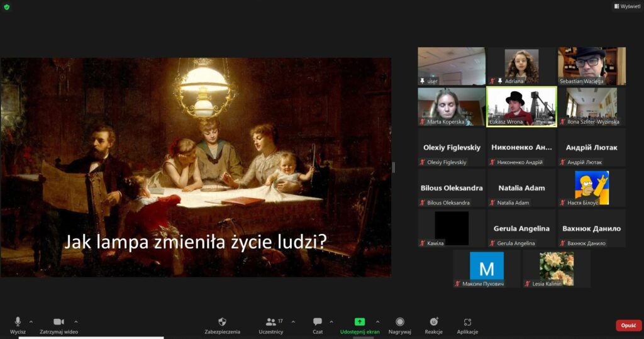Image resolution: width=644 pixels, height=339 pixels.
Task: Open the Uczestnicy participants panel
Action: pos(271,325)
